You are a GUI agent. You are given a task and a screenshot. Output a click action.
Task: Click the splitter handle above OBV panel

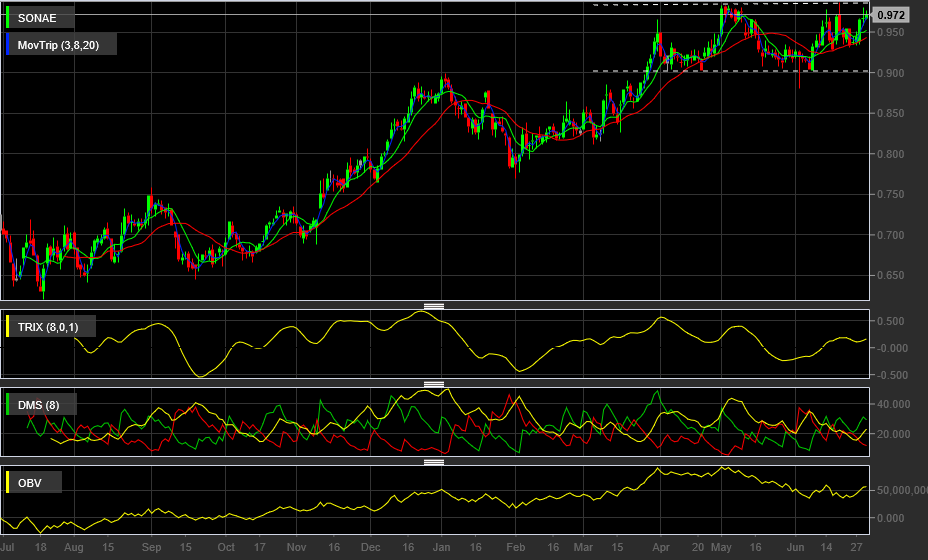coord(434,462)
